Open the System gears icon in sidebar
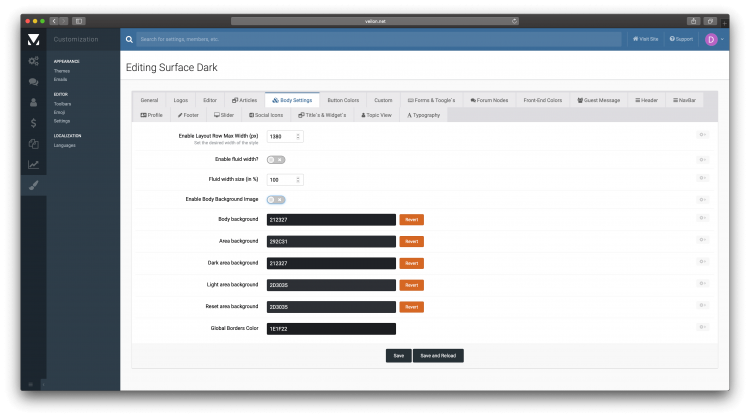The width and height of the screenshot is (750, 418). click(33, 61)
